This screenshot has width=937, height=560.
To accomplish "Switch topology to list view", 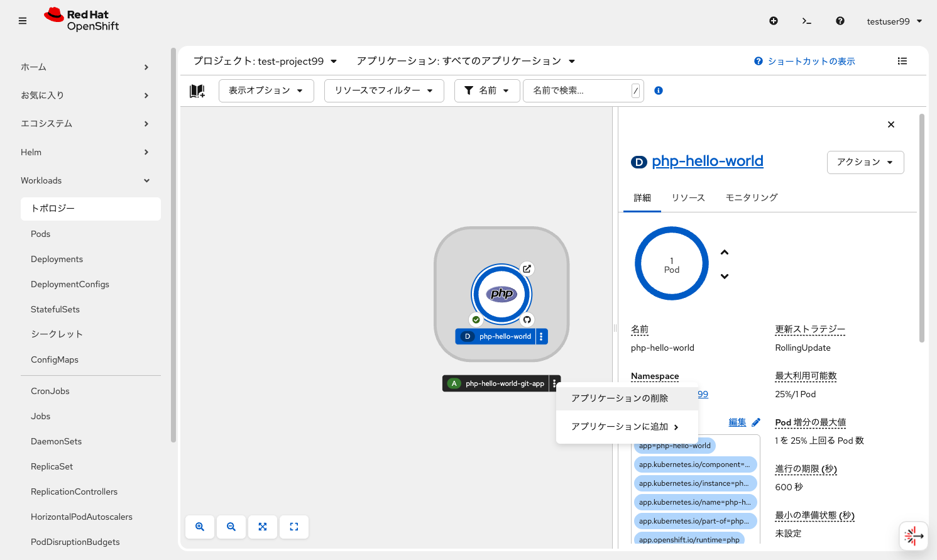I will pyautogui.click(x=902, y=61).
